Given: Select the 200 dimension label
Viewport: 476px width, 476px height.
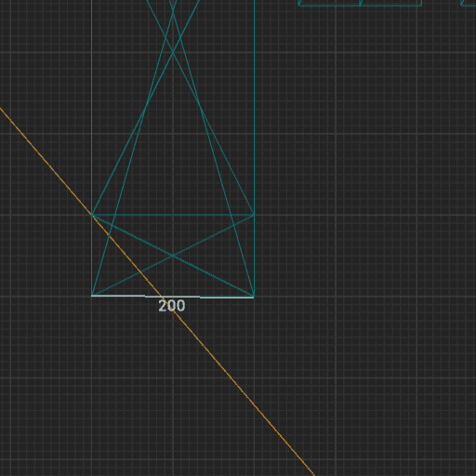Looking at the screenshot, I should tap(172, 306).
